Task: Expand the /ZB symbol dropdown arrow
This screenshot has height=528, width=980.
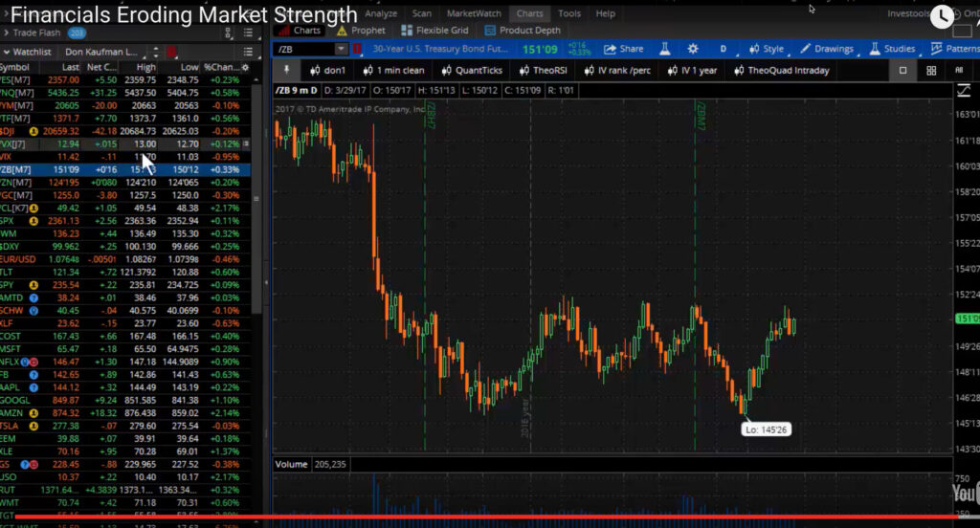Action: 341,49
